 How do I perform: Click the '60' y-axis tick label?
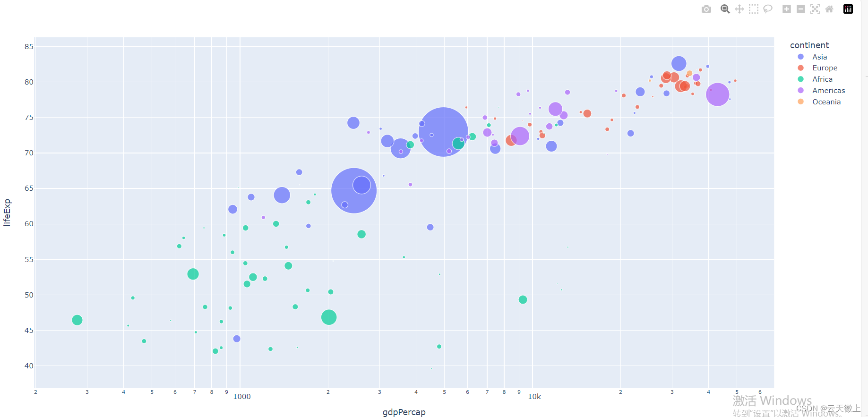(x=29, y=224)
